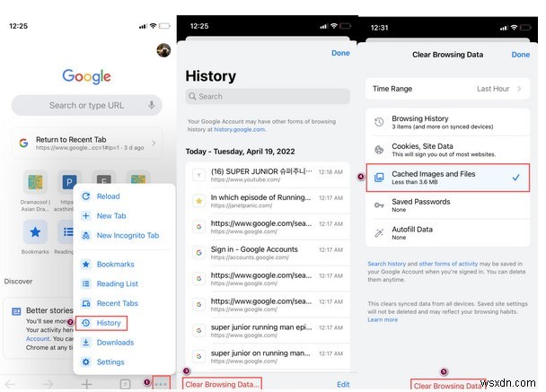Open the Time Range Last Hour selector
Image resolution: width=546 pixels, height=392 pixels.
pyautogui.click(x=447, y=89)
